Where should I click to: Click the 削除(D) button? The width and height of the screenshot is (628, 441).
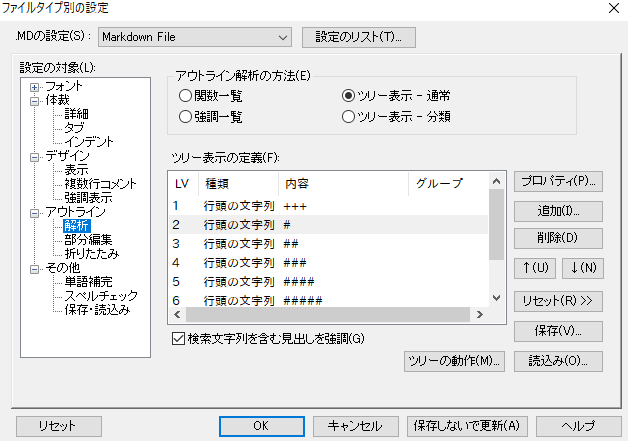558,238
